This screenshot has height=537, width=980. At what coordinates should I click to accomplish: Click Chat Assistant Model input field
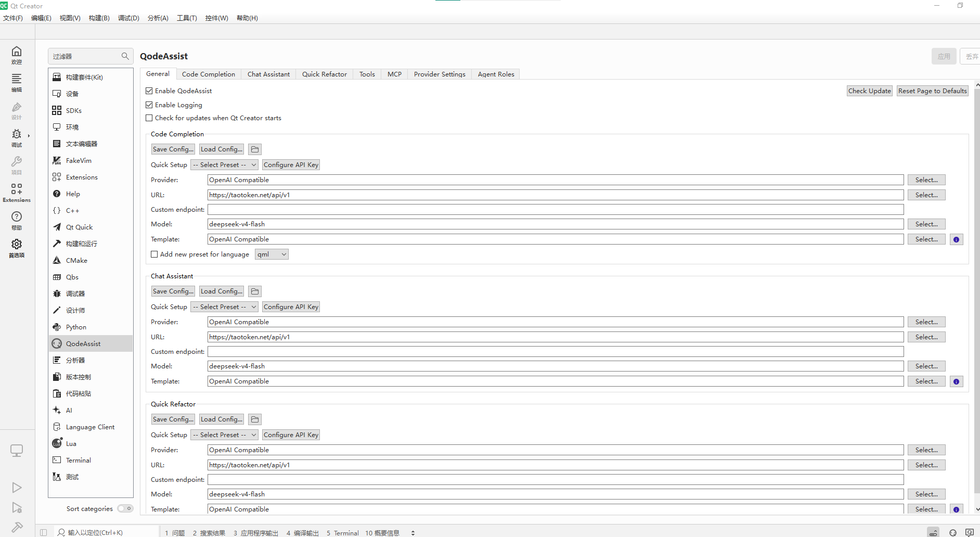point(556,366)
